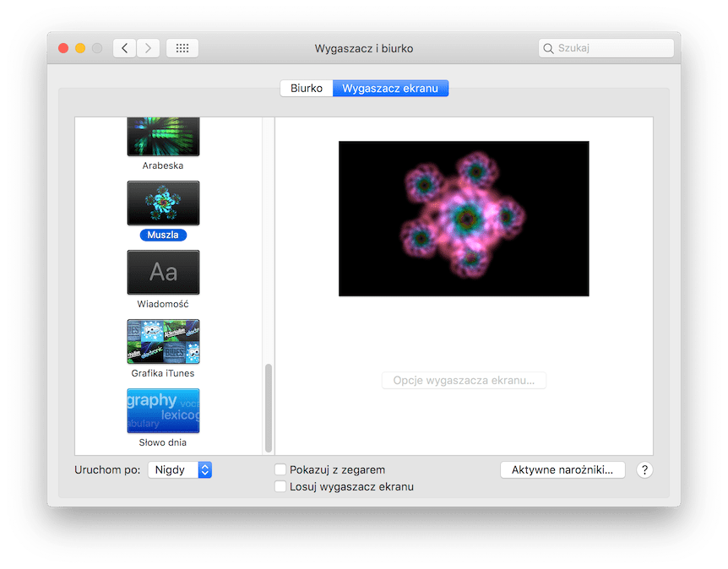The width and height of the screenshot is (728, 569).
Task: Click the Muszla label text
Action: (163, 235)
